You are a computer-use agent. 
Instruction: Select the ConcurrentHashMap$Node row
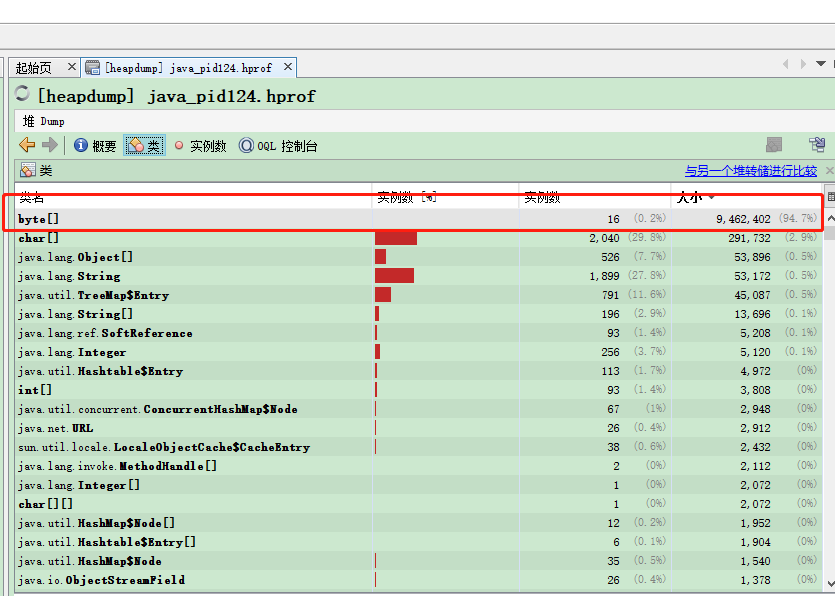point(419,409)
